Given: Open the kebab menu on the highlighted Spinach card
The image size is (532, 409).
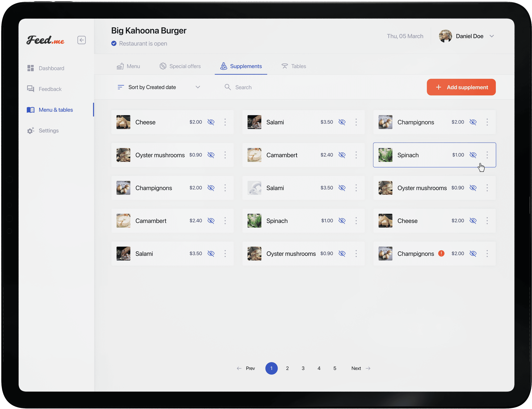Looking at the screenshot, I should [487, 155].
